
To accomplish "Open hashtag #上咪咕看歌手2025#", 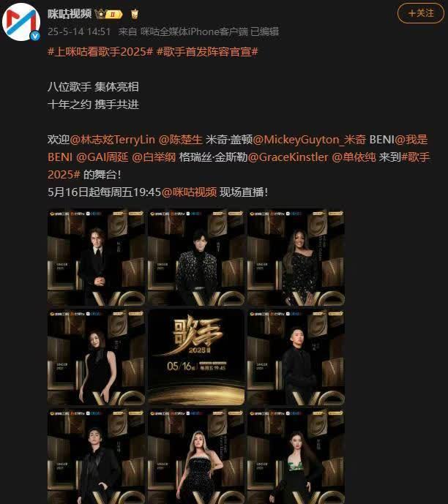I will (x=100, y=51).
